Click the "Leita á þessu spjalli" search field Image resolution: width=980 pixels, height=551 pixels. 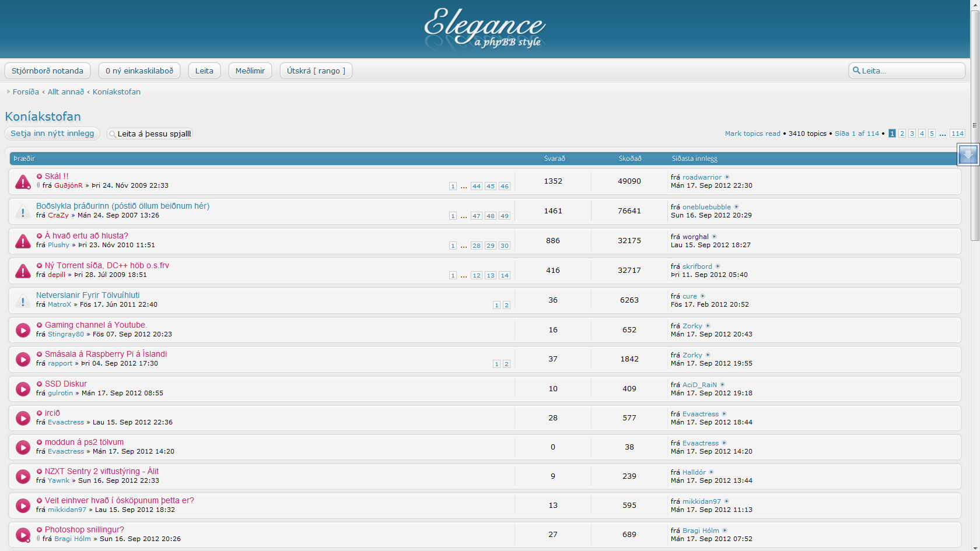pyautogui.click(x=153, y=134)
